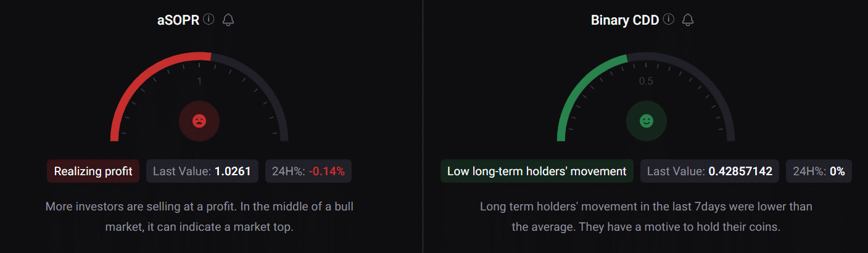
Task: Click the aSOPR info icon
Action: point(209,19)
